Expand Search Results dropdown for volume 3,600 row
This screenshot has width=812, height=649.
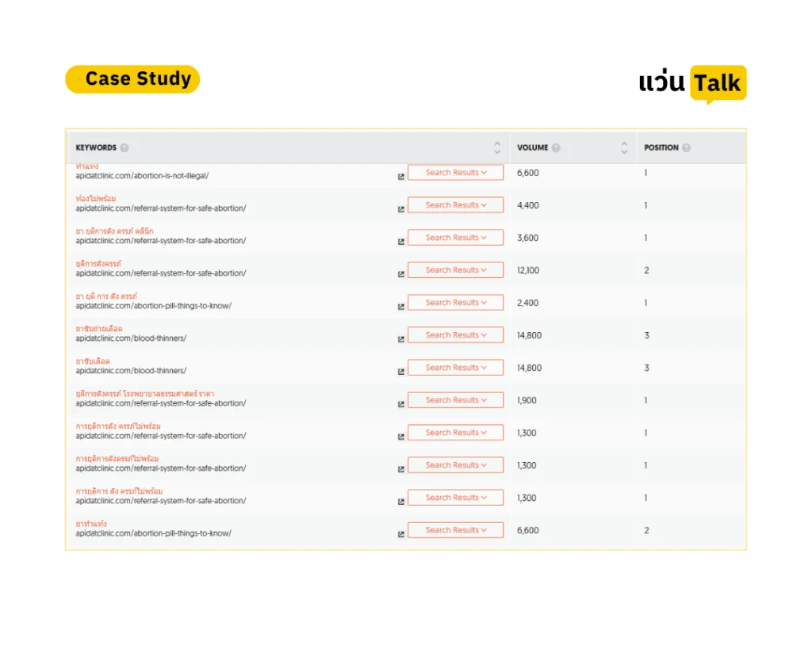tap(456, 238)
